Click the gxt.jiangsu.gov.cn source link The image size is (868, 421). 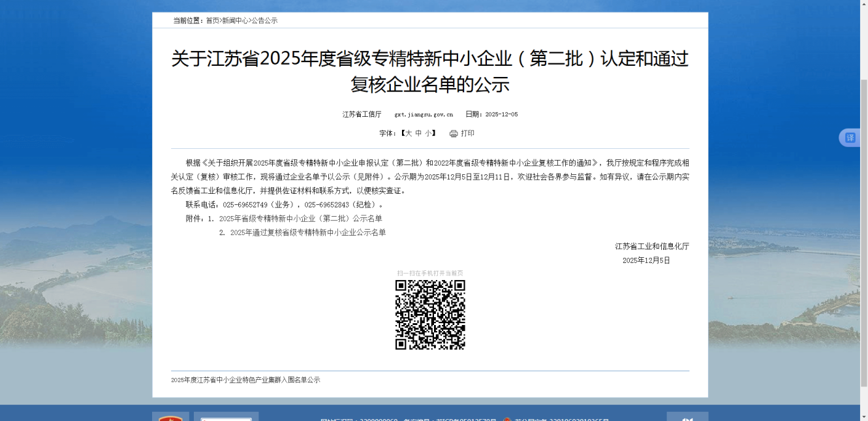[423, 114]
